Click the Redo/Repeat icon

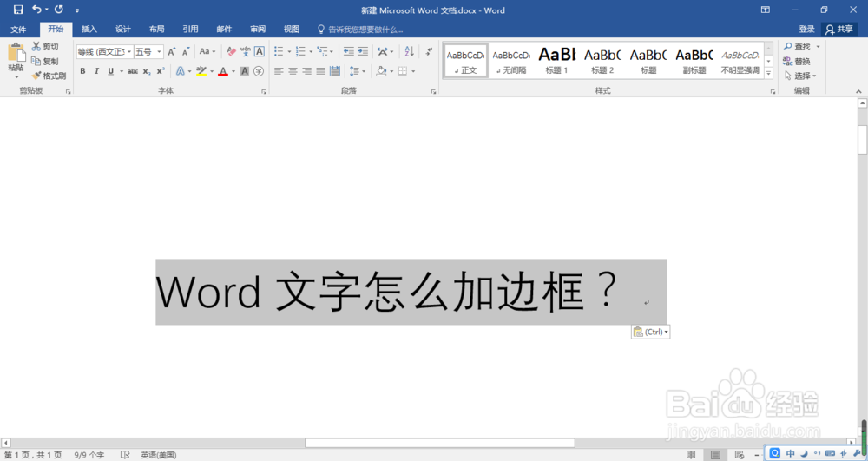coord(59,10)
